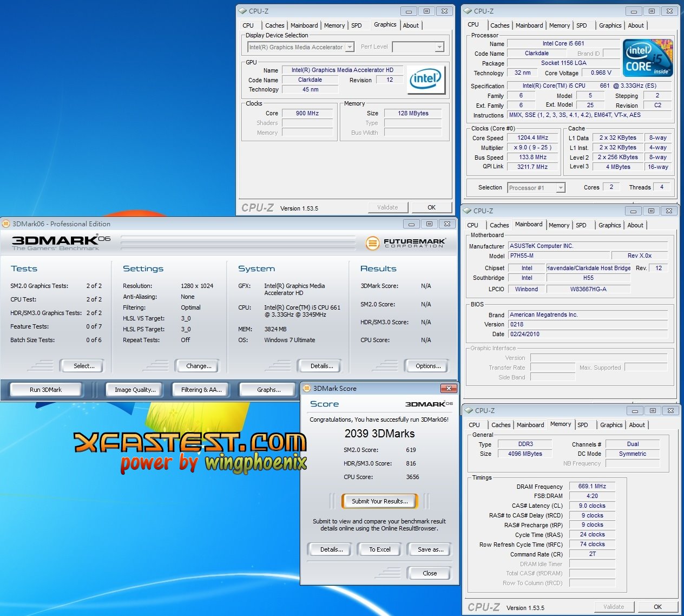Click the Southbridge model "H55"
The image size is (684, 616).
[588, 278]
